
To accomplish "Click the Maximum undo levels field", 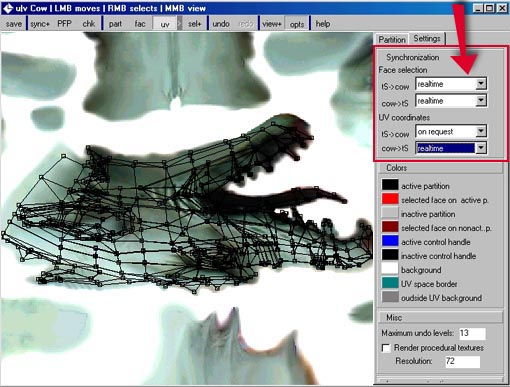I will [472, 333].
